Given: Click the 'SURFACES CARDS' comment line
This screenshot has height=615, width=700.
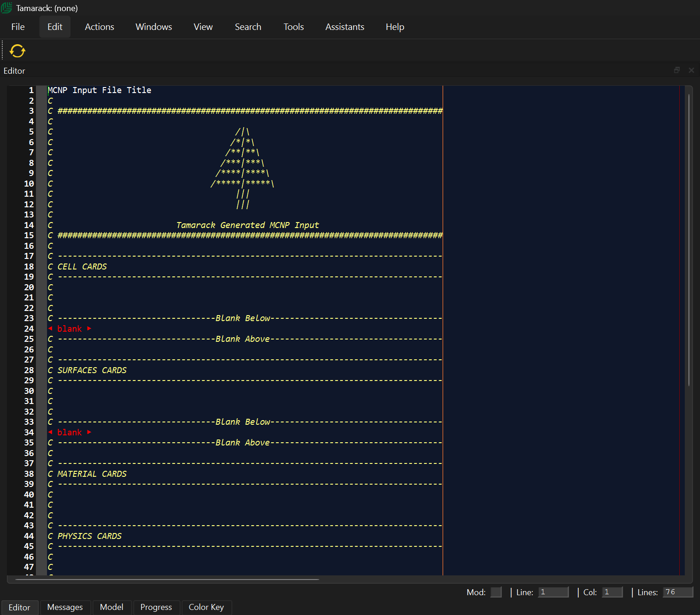Looking at the screenshot, I should (x=87, y=370).
